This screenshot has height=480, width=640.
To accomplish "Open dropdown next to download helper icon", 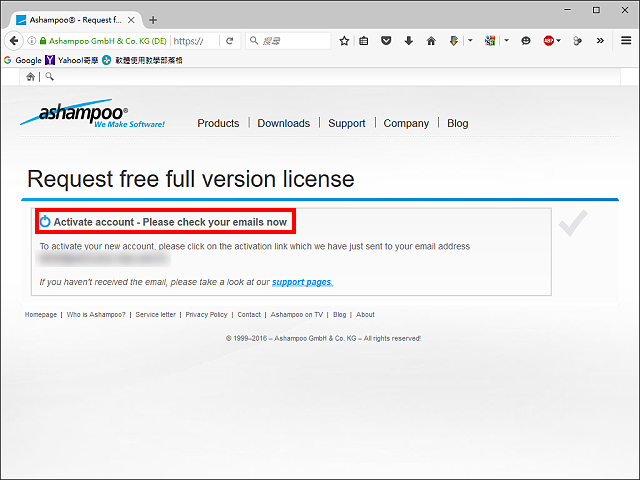I will [x=470, y=40].
